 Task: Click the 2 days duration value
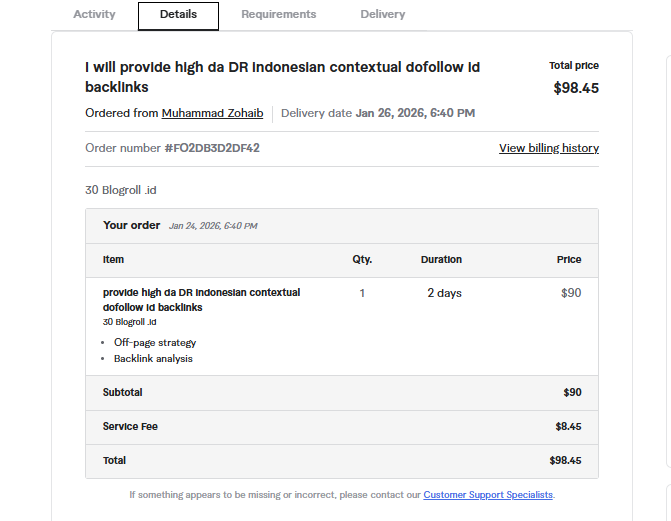(x=444, y=293)
